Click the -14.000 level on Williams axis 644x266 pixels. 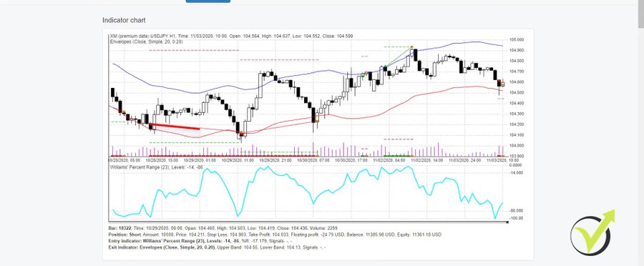516,173
